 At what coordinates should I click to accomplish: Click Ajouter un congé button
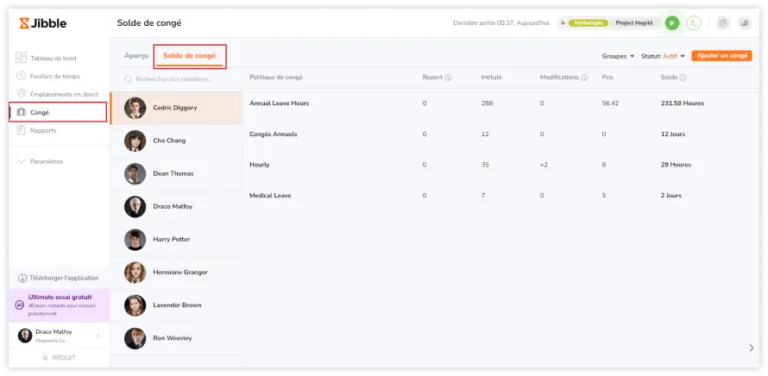pos(721,56)
